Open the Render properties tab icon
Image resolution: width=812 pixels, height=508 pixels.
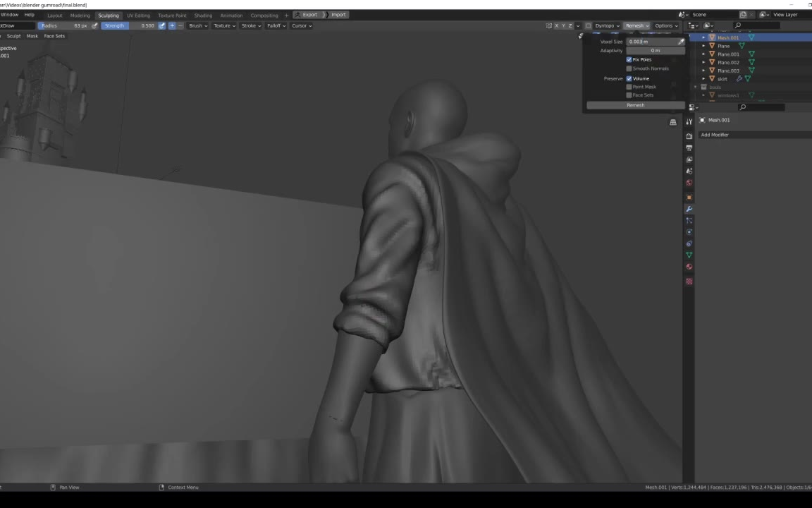pyautogui.click(x=689, y=136)
